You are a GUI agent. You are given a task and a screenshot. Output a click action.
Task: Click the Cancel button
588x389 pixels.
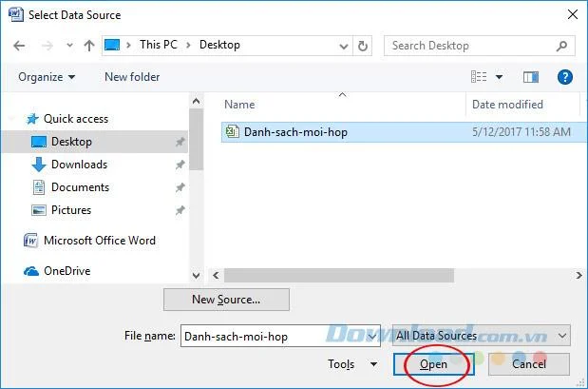point(529,364)
